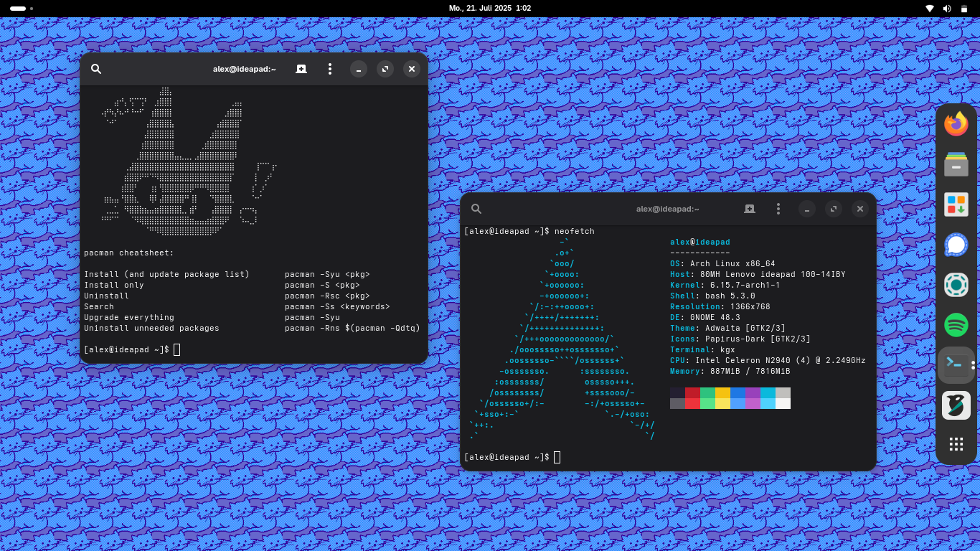Image resolution: width=980 pixels, height=551 pixels.
Task: Click the prompt cursor in pacman cheatsheet terminal
Action: (x=176, y=349)
